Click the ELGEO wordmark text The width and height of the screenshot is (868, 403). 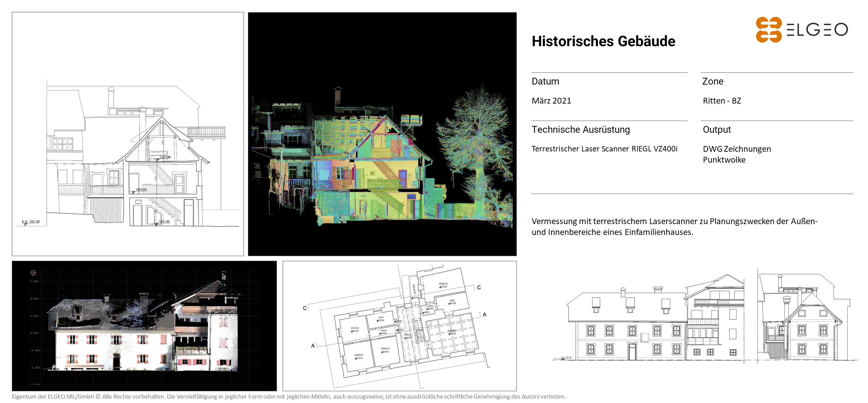pyautogui.click(x=817, y=30)
